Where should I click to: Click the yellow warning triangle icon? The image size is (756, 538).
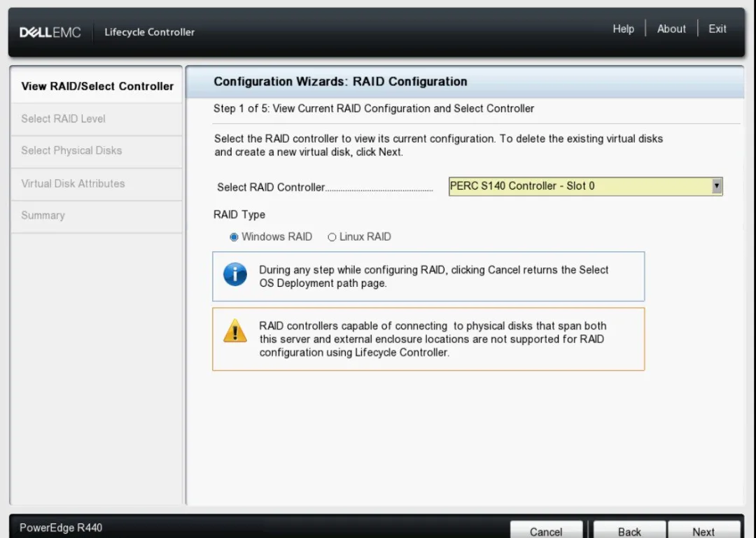point(235,331)
